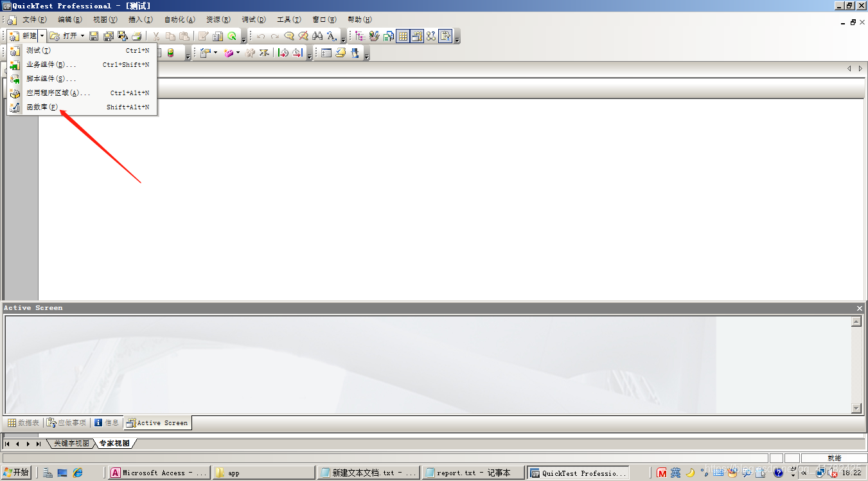Viewport: 868px width, 481px height.
Task: Switch to the 专家视图 tab
Action: (114, 444)
